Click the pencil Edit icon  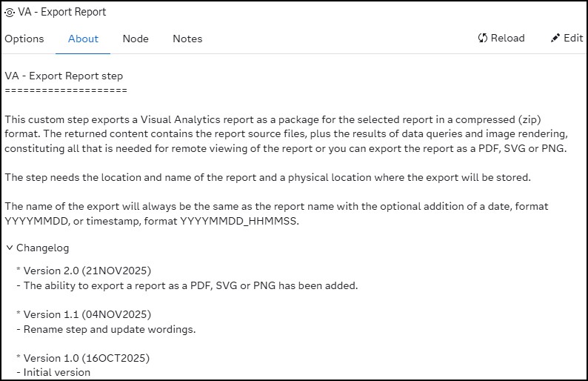point(555,38)
